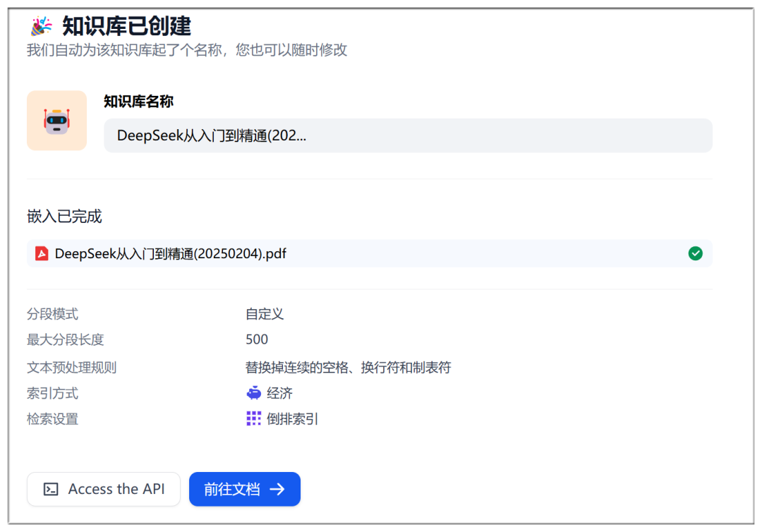Click the arrow icon in 前往文档 button
This screenshot has height=532, width=762.
[277, 489]
